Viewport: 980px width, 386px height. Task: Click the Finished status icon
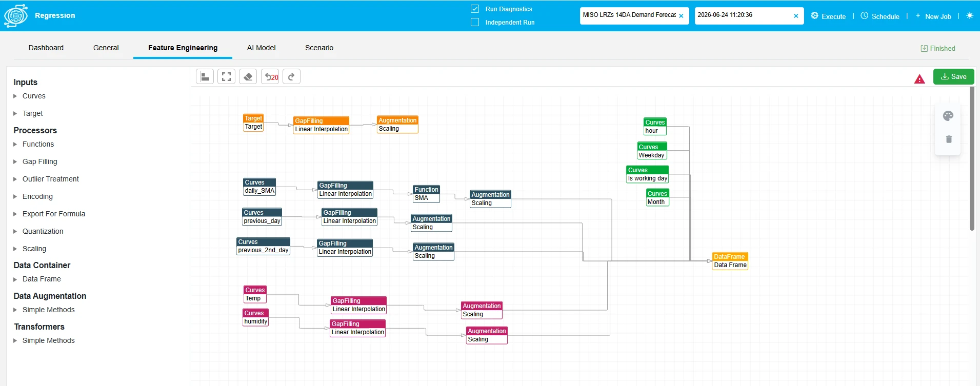pyautogui.click(x=924, y=49)
